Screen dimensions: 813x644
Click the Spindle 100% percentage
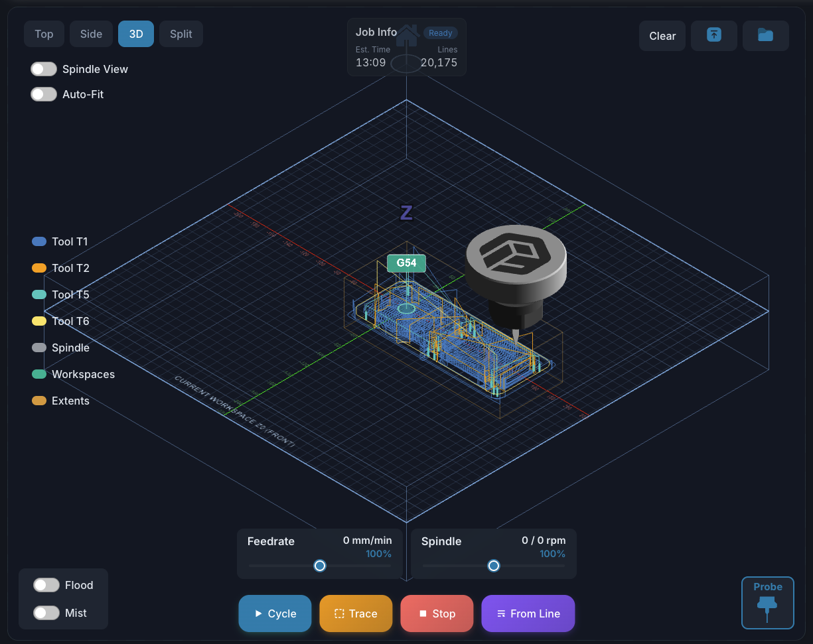point(552,554)
